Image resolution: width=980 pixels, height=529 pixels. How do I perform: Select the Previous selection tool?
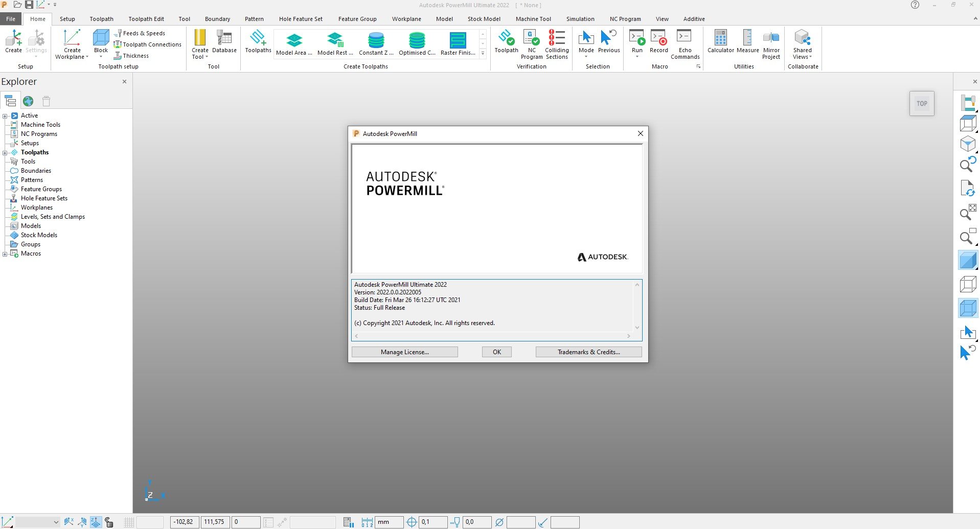(x=609, y=41)
